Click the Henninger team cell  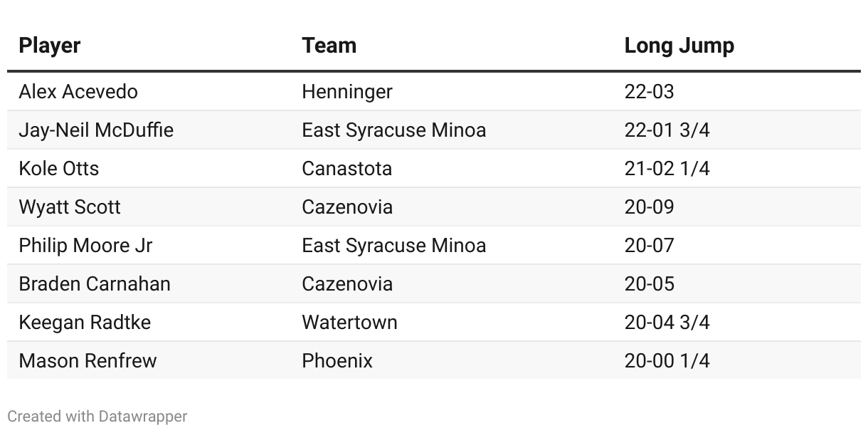(347, 92)
